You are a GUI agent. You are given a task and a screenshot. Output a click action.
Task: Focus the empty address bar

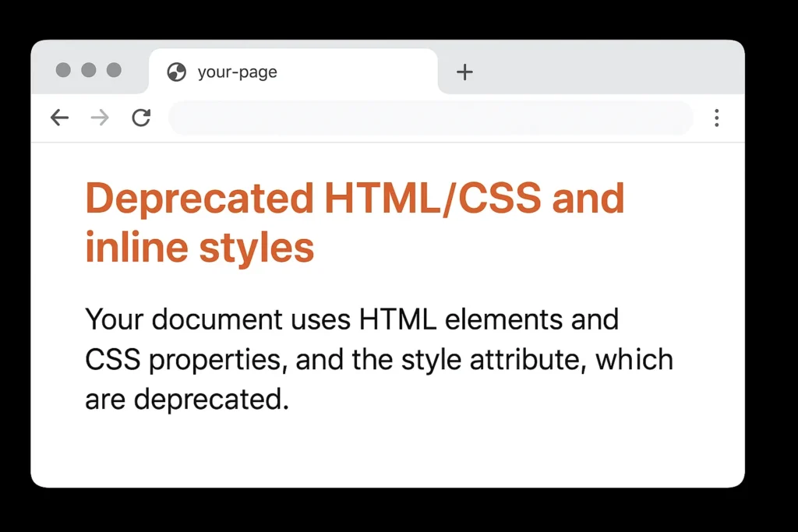(430, 118)
